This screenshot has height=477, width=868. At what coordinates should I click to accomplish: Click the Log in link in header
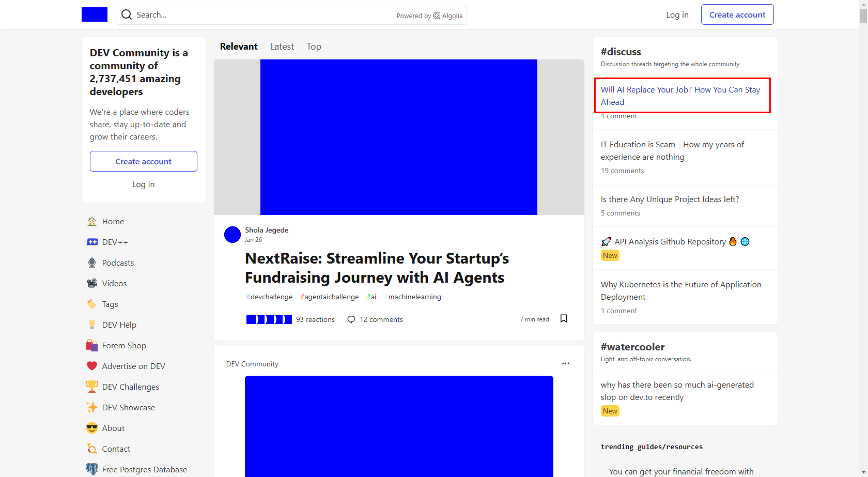coord(677,14)
